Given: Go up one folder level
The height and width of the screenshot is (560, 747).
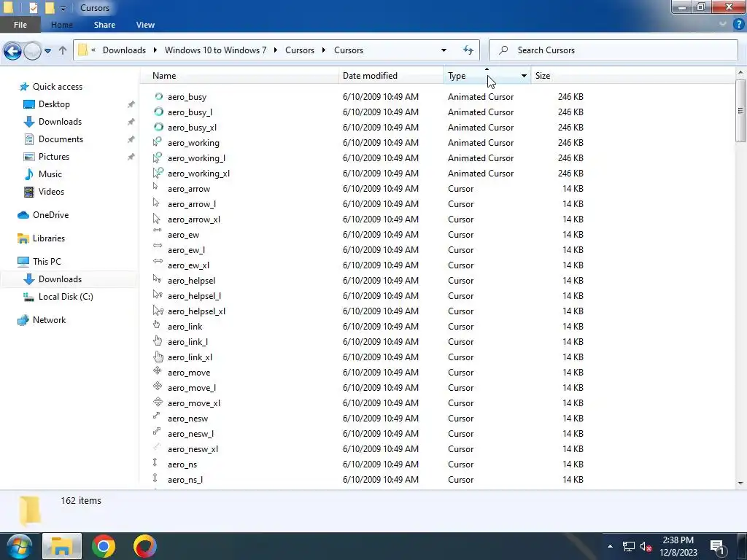Looking at the screenshot, I should pyautogui.click(x=63, y=50).
